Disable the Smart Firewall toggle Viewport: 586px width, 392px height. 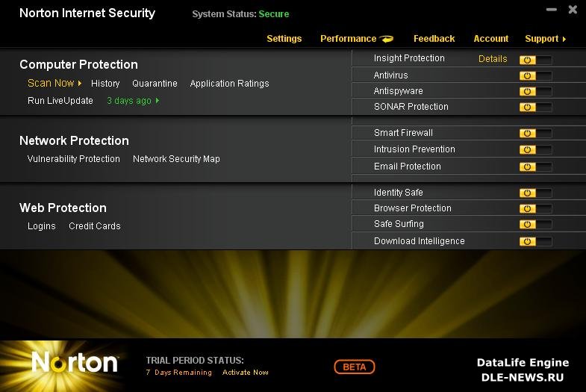point(535,134)
